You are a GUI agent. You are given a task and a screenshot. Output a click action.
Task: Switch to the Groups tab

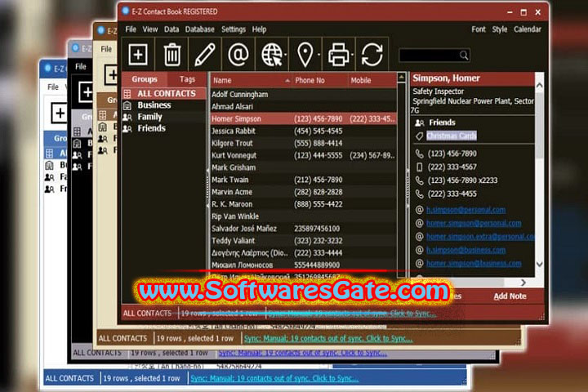(x=145, y=79)
